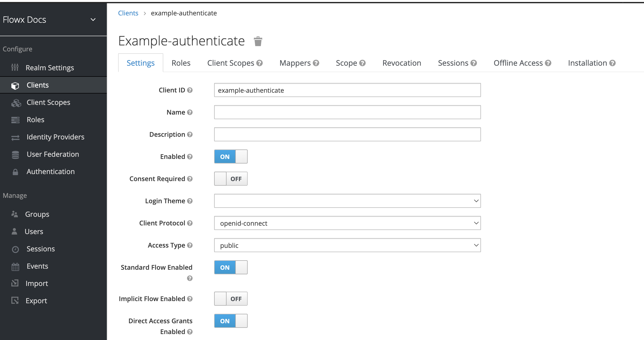Open User Federation in the sidebar
This screenshot has height=340, width=644.
(x=53, y=154)
